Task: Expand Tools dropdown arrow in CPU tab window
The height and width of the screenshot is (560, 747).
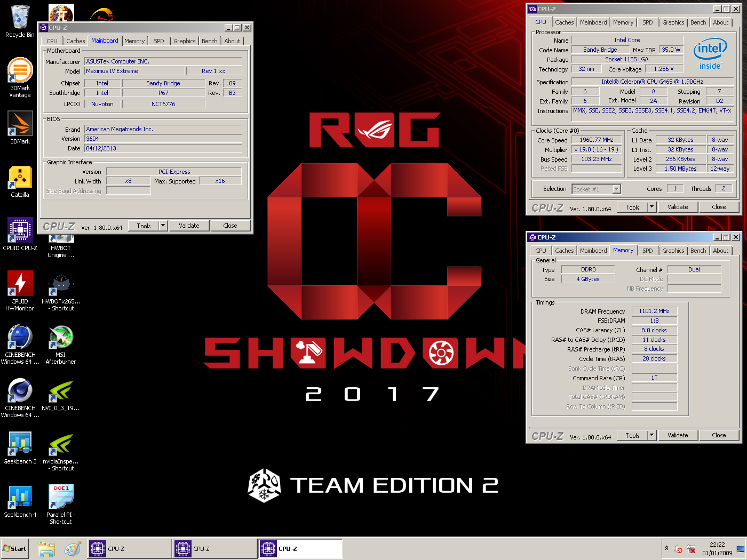Action: [x=652, y=207]
